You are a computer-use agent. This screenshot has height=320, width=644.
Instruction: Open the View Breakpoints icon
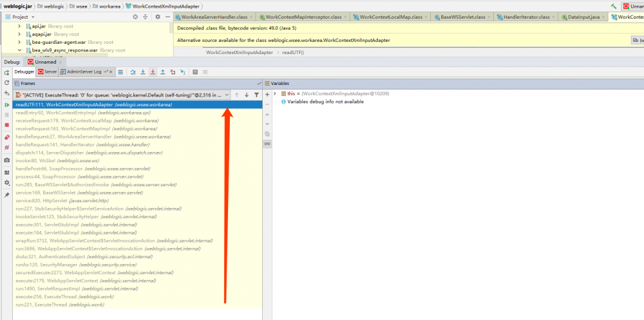point(6,138)
